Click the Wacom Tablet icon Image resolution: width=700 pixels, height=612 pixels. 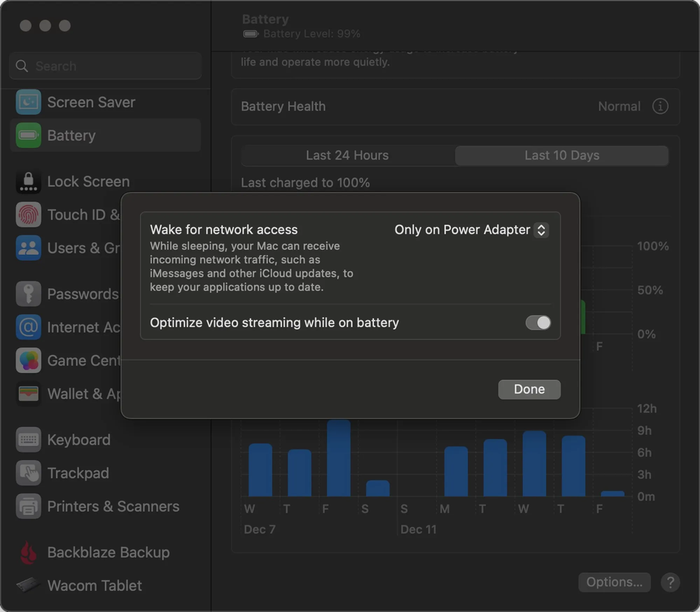tap(28, 585)
